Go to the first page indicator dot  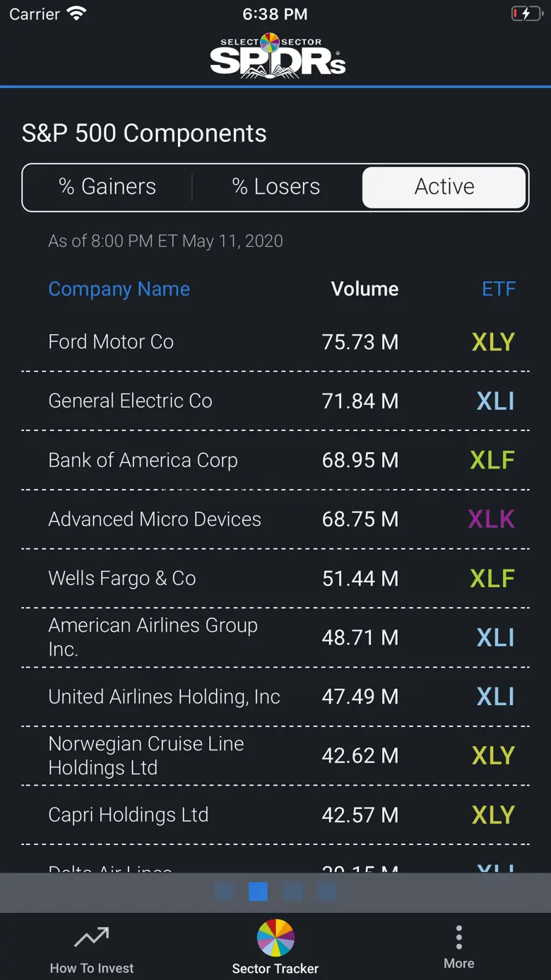click(223, 892)
